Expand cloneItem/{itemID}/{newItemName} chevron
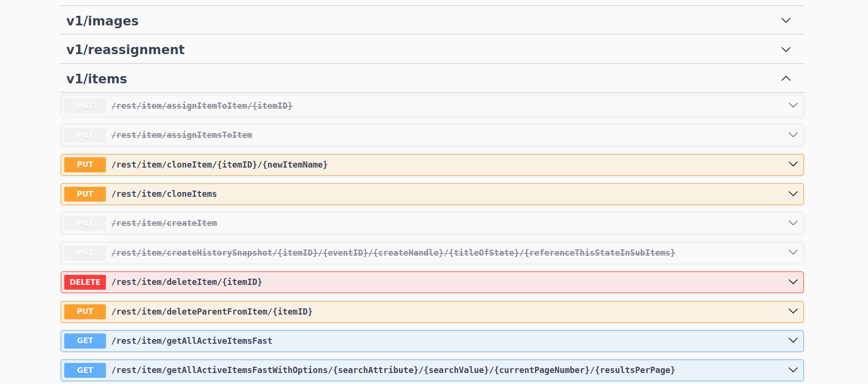The width and height of the screenshot is (868, 384). click(x=793, y=164)
